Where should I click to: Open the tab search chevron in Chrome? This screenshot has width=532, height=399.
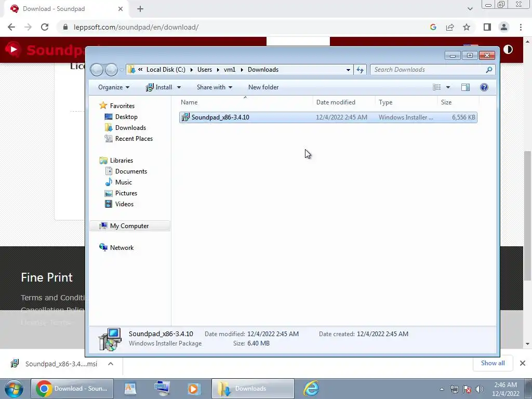[470, 9]
